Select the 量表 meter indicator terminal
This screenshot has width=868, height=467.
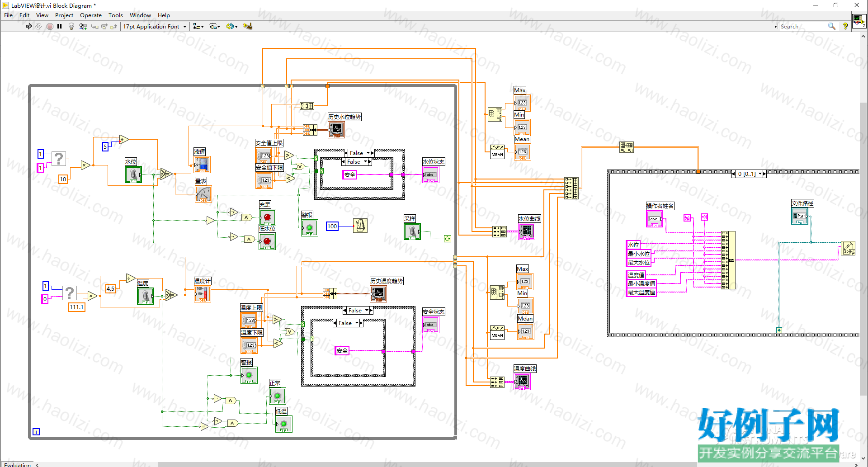point(203,194)
